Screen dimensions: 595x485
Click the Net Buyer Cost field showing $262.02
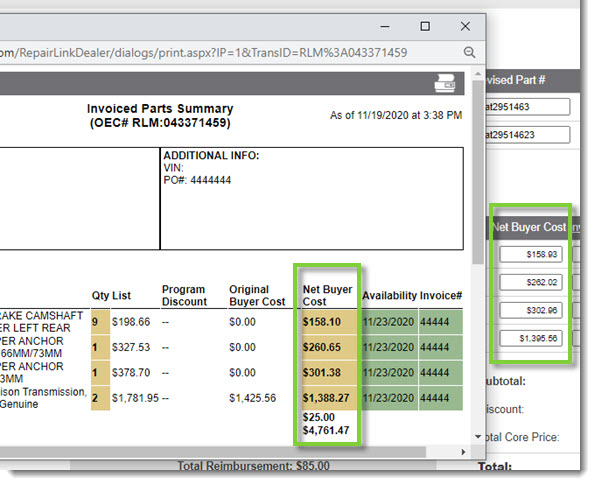pos(530,282)
